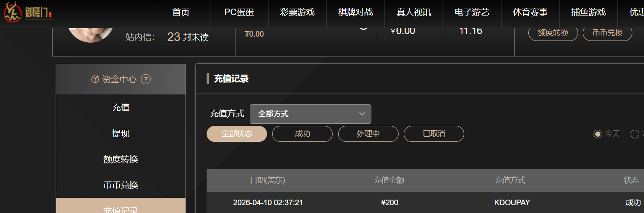Click the yuan coin icon beside 资金中心
The image size is (644, 213).
[95, 79]
